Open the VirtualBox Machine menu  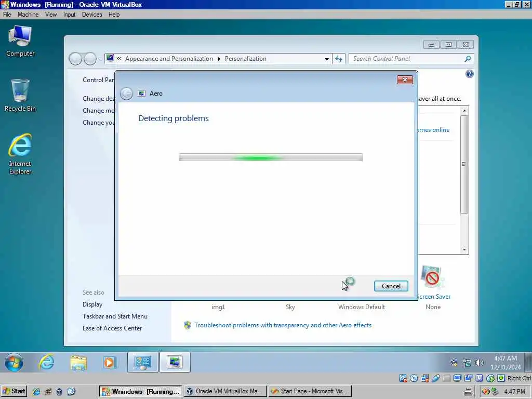(x=28, y=14)
